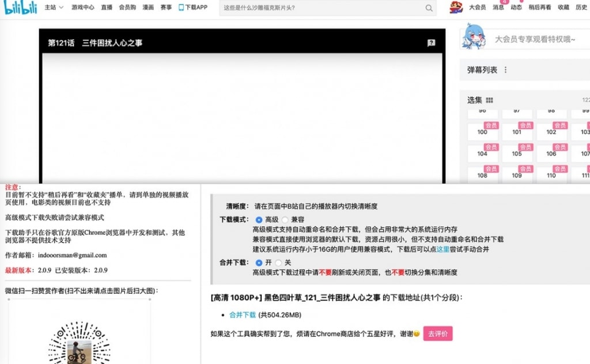Click the 合并下载 download link

[x=243, y=314]
